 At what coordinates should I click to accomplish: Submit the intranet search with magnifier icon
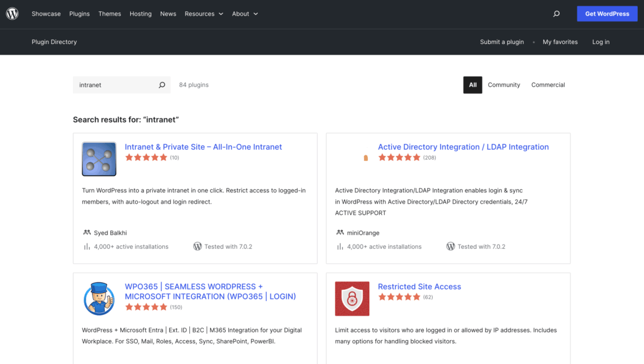coord(162,85)
